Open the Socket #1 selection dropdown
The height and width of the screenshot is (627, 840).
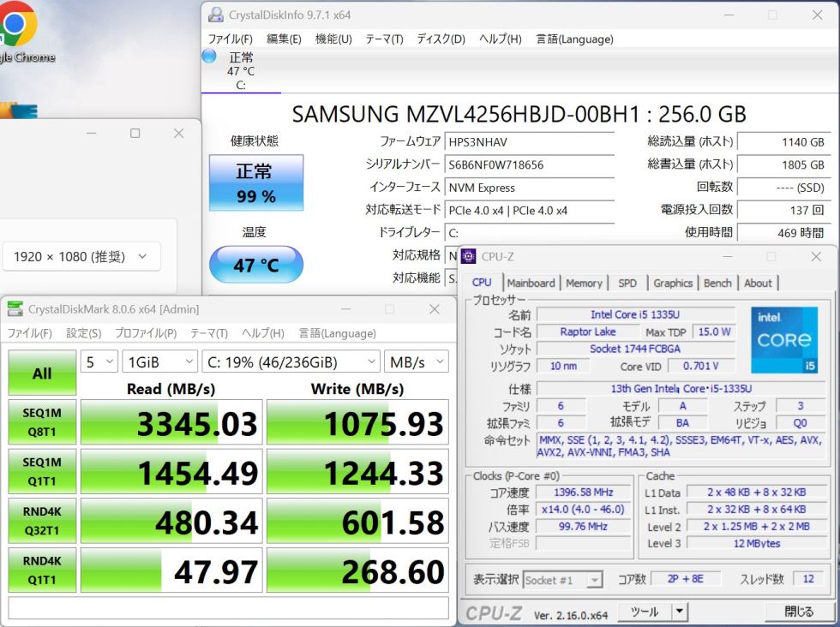tap(562, 580)
